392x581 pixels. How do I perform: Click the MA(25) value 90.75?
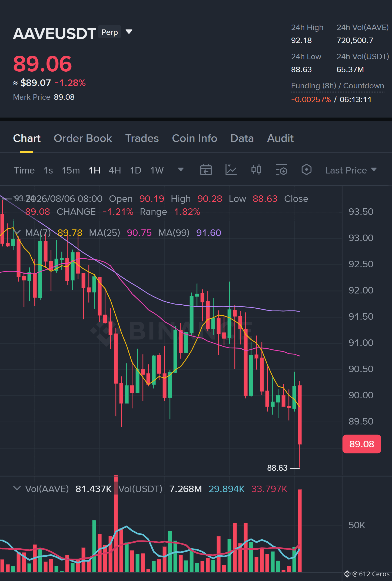click(139, 233)
